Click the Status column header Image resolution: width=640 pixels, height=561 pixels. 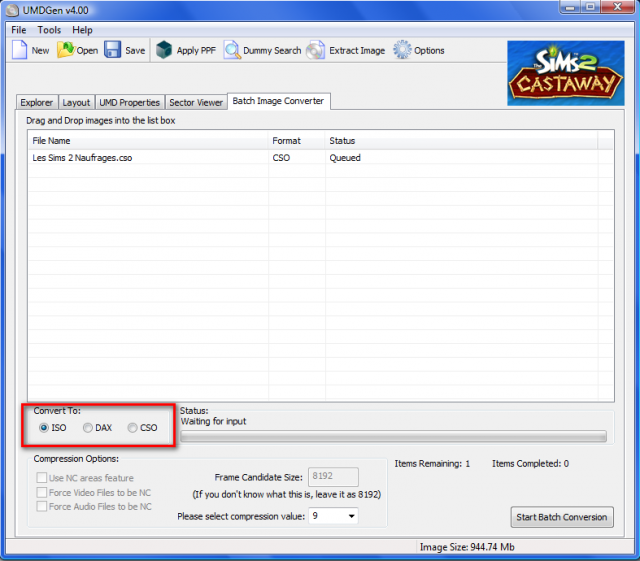[x=462, y=141]
